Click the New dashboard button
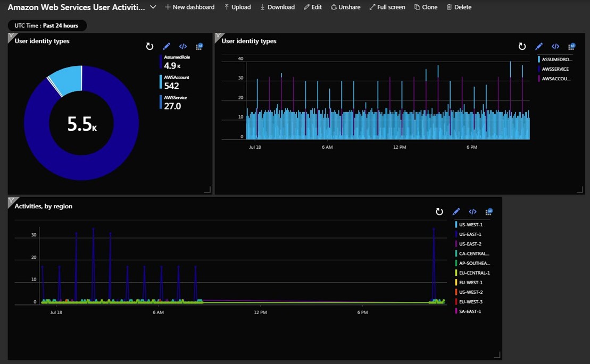This screenshot has height=364, width=590. pyautogui.click(x=189, y=7)
